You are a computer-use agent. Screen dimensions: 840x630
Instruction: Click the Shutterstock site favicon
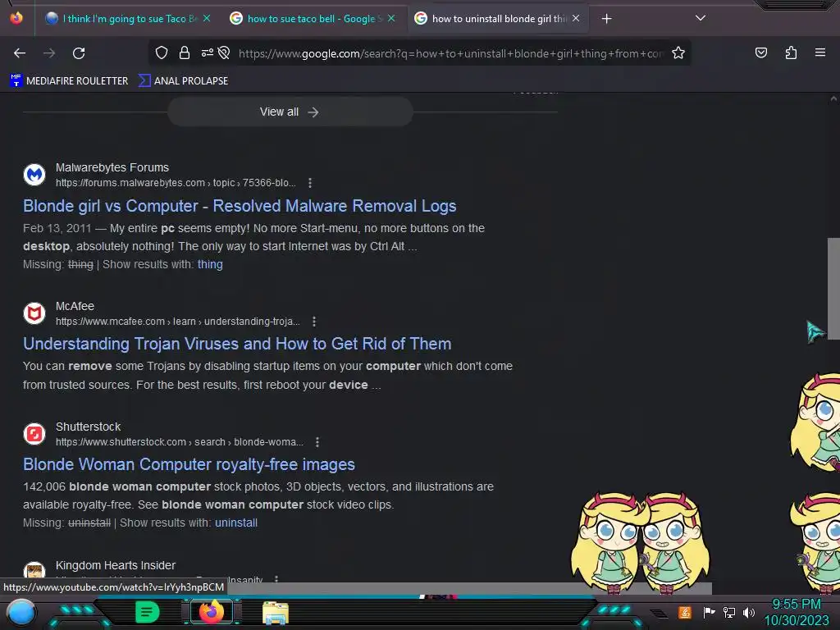click(34, 433)
